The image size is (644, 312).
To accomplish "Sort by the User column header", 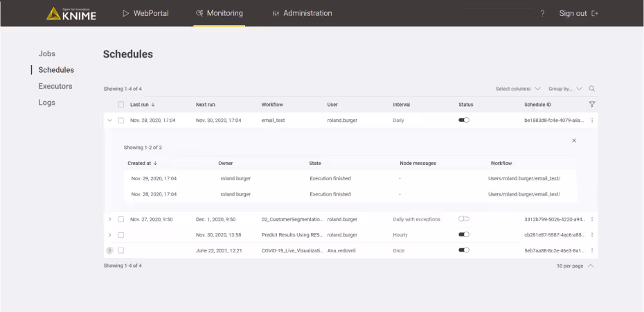I will [332, 105].
